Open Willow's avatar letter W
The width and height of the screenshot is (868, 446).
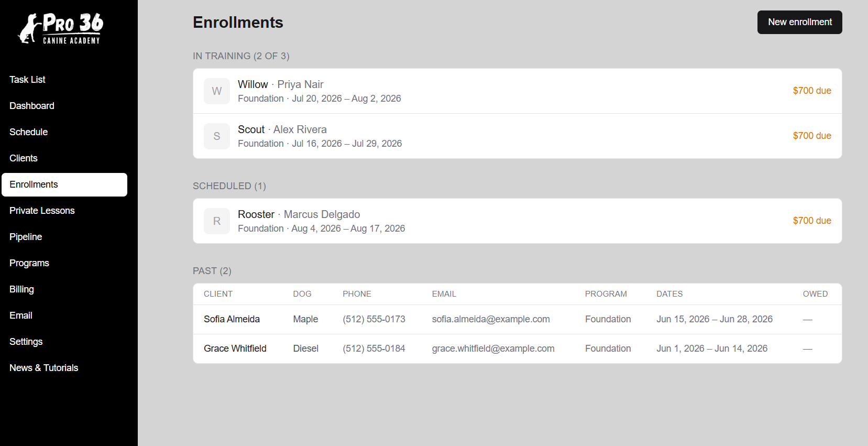(x=217, y=91)
